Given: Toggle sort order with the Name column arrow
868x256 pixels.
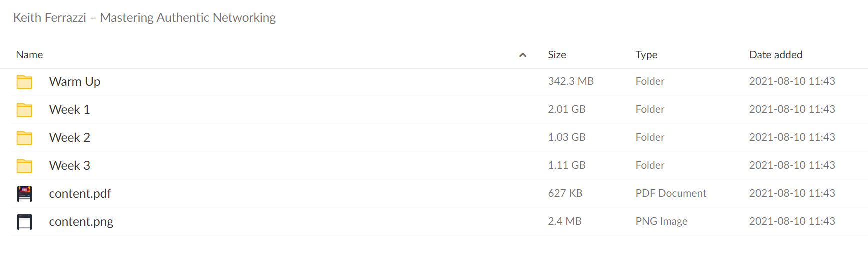Looking at the screenshot, I should click(523, 55).
